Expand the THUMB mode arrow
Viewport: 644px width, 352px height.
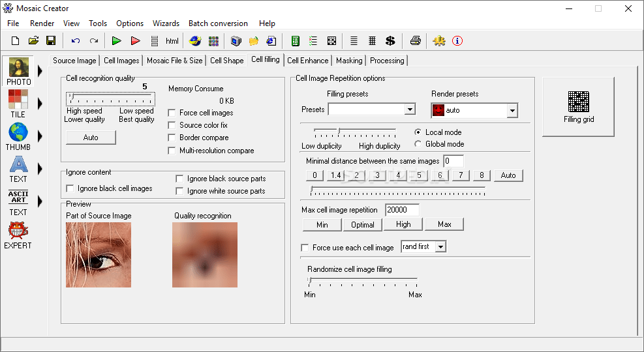coord(40,136)
